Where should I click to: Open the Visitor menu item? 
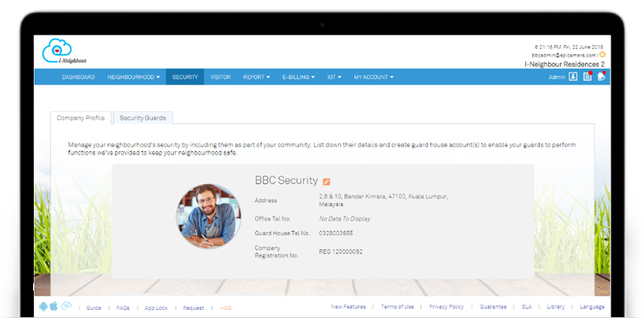coord(221,76)
